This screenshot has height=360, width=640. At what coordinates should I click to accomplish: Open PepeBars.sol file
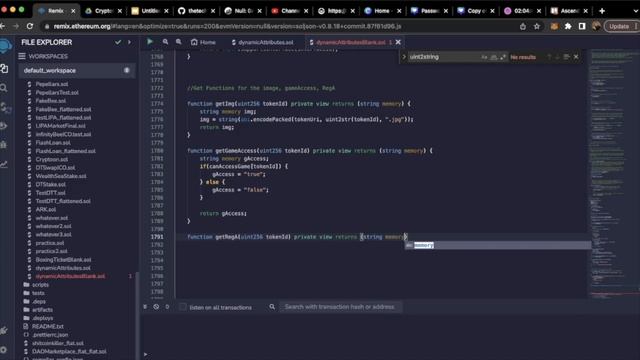[x=52, y=84]
